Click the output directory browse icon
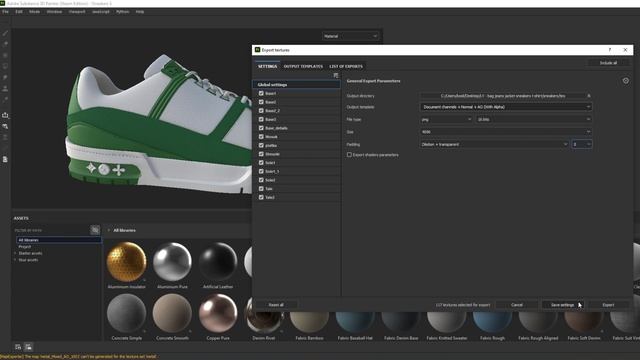Image resolution: width=640 pixels, height=360 pixels. click(x=589, y=96)
